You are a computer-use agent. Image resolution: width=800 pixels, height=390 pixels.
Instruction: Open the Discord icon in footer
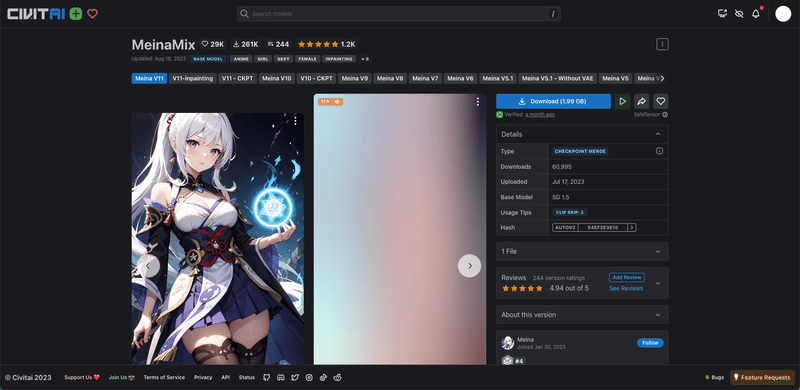(281, 378)
